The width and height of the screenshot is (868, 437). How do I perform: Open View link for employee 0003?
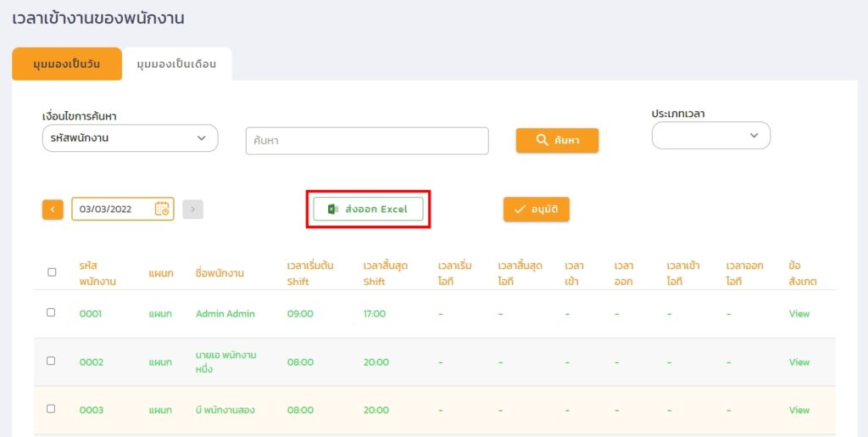798,410
